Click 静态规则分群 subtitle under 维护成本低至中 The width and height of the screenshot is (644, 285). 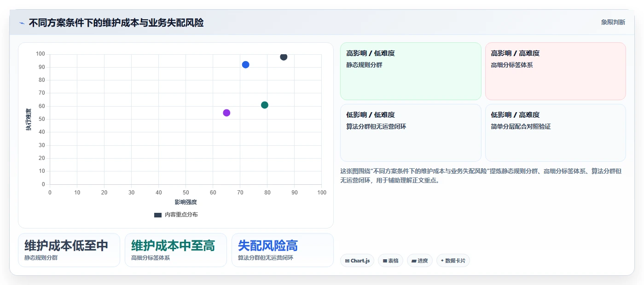click(41, 258)
